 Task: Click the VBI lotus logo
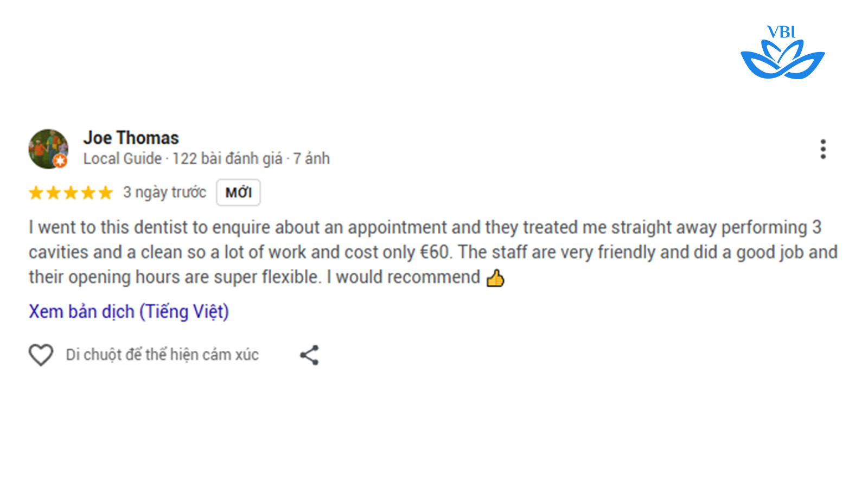pos(782,53)
